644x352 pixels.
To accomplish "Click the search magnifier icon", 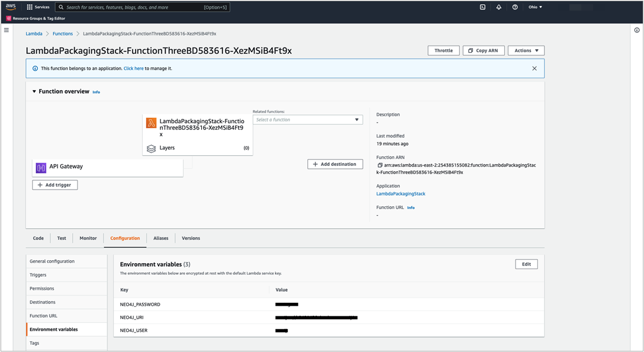I will (x=61, y=7).
